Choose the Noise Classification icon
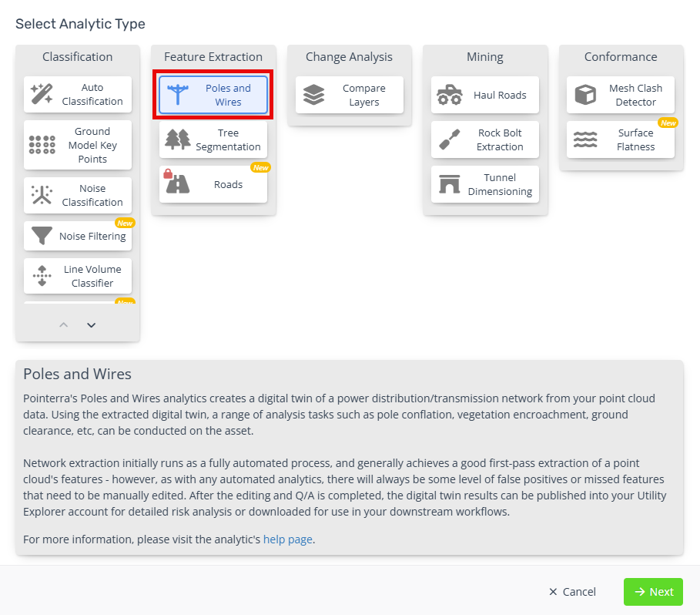 click(42, 195)
